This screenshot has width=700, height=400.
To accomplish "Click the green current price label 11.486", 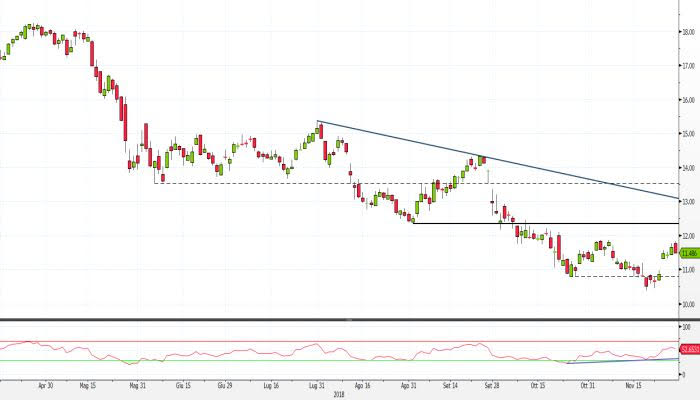I will coord(689,253).
